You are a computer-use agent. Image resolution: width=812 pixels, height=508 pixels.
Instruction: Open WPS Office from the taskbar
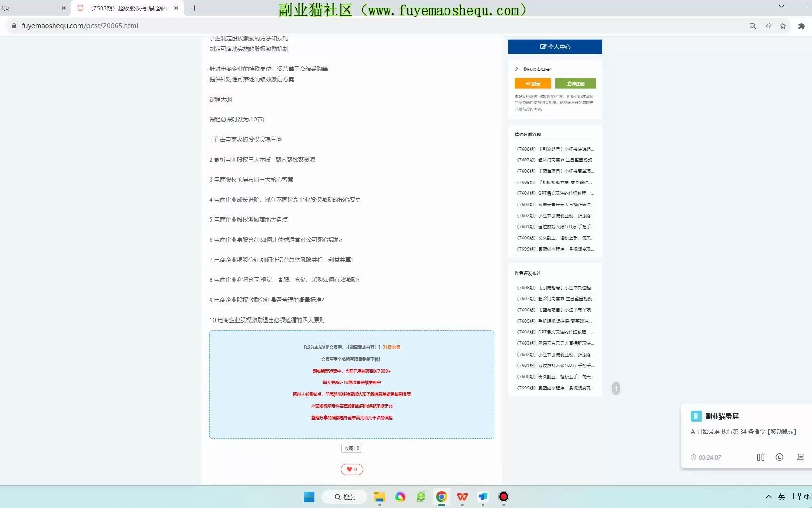(462, 497)
